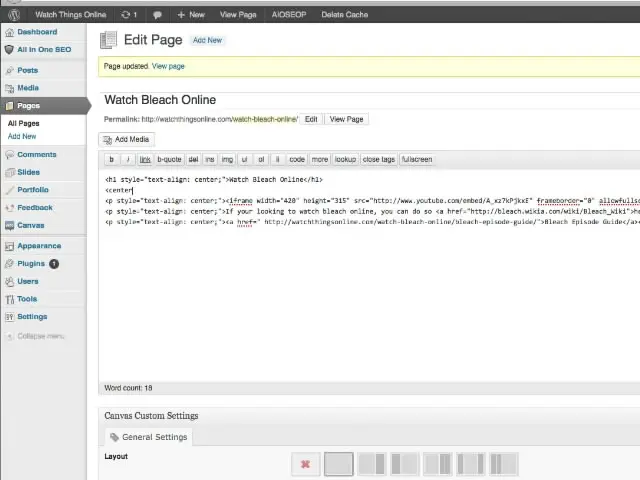640x480 pixels.
Task: Open the AIOSEOP admin bar menu
Action: tap(289, 15)
